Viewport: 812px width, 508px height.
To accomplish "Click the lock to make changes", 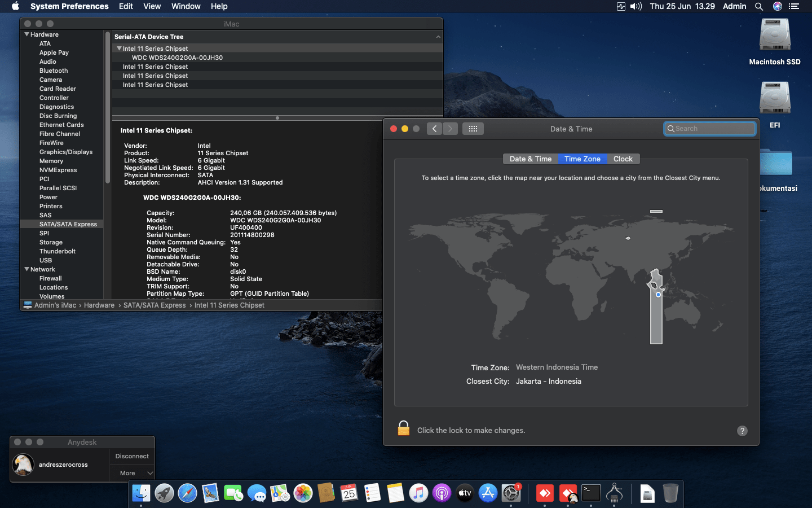I will point(404,428).
